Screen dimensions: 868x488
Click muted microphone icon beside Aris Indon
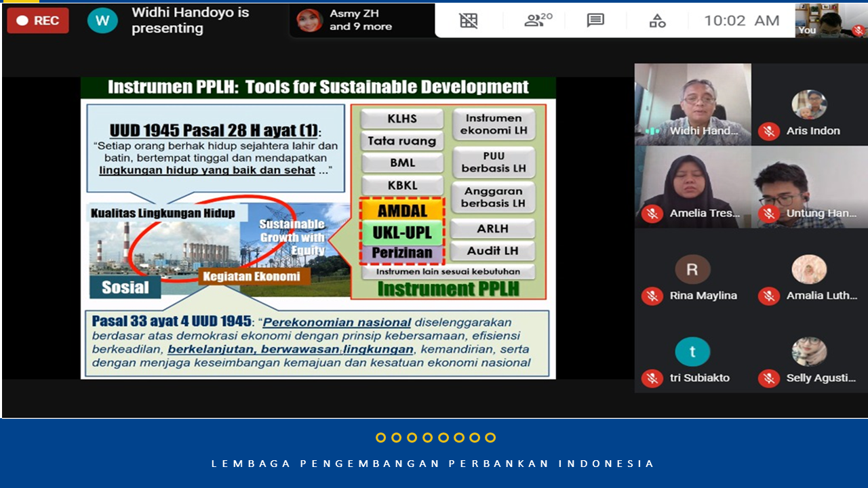768,131
